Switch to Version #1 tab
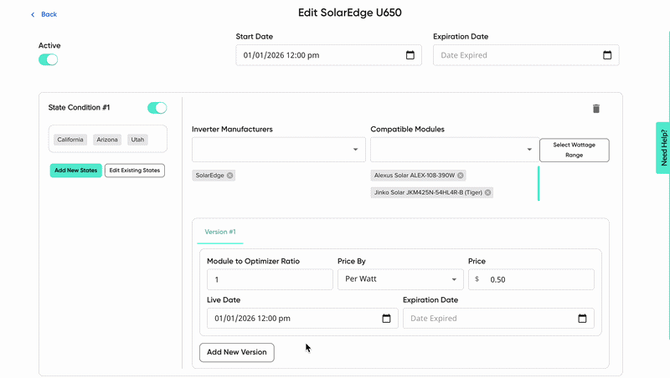670x378 pixels. [x=220, y=232]
